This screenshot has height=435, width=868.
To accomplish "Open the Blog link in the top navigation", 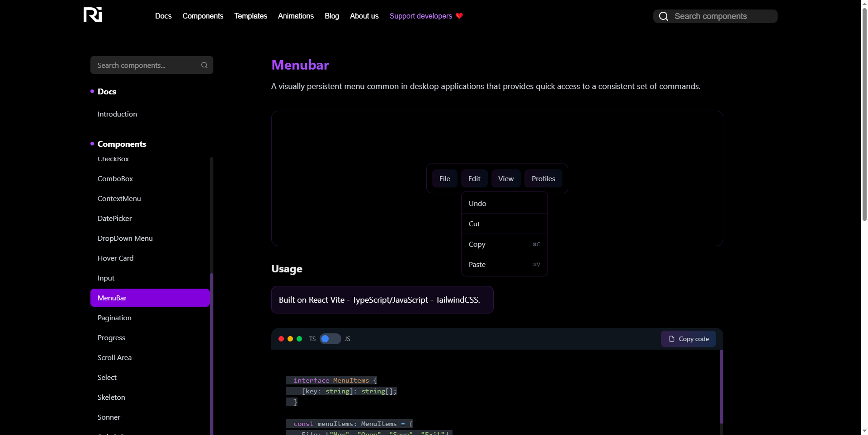I will [332, 16].
